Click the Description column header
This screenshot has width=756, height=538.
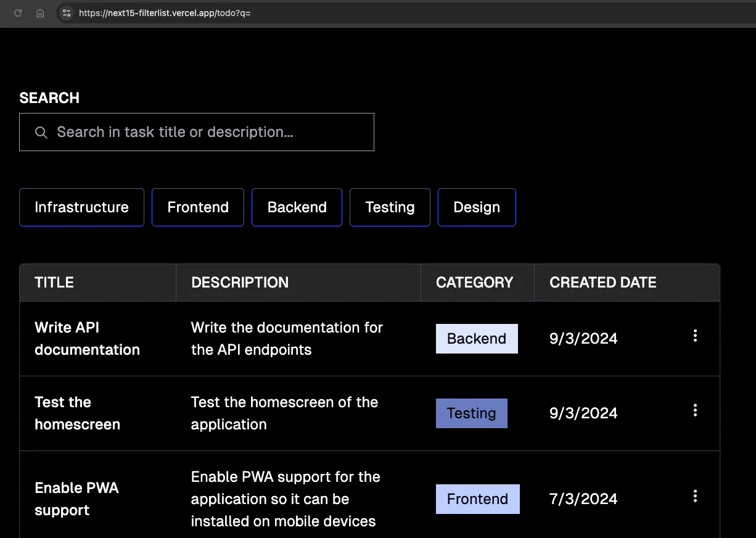[x=240, y=283]
